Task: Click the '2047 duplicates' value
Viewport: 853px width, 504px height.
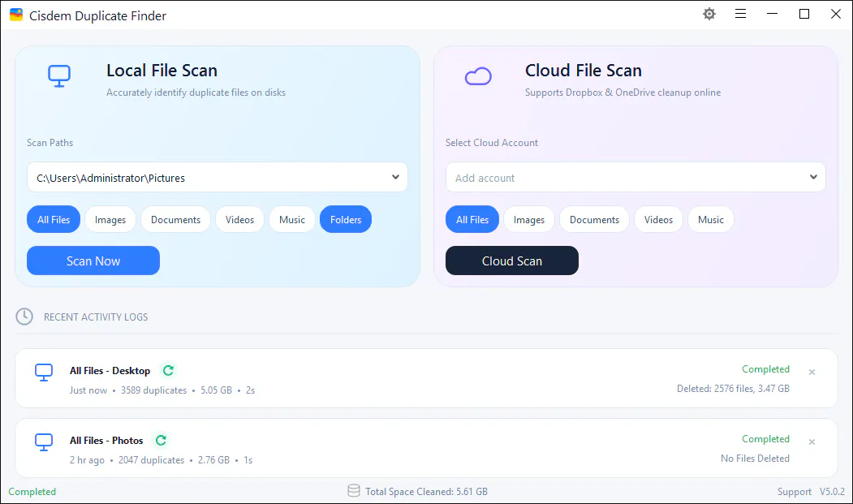Action: pos(151,460)
